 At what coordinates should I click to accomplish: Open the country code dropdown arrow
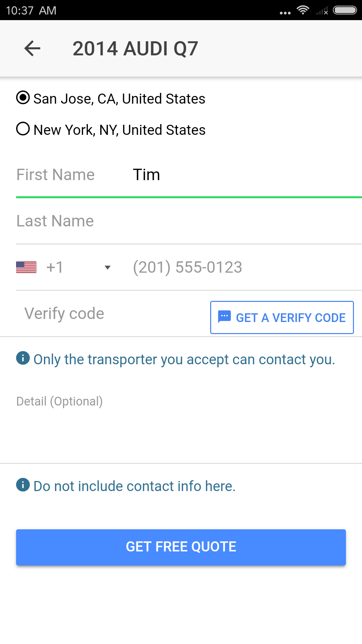108,267
